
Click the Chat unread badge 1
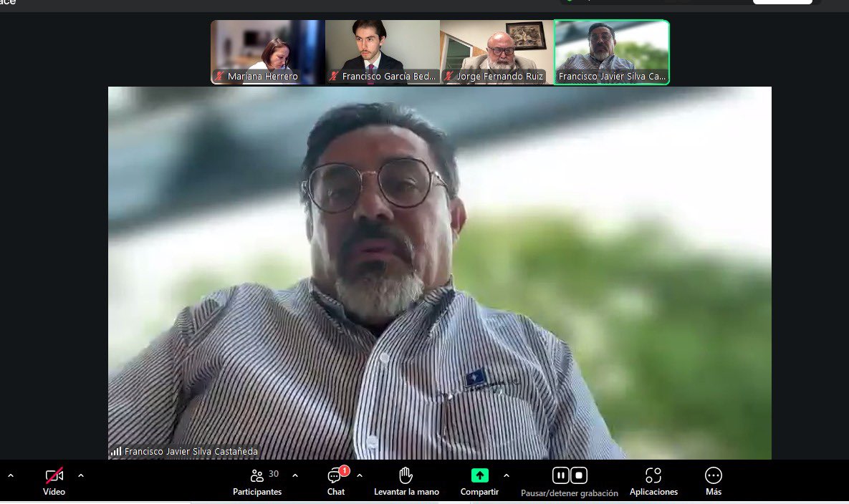point(345,470)
